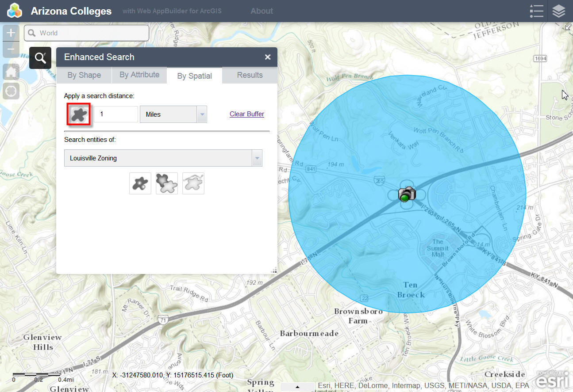Click the search distance input field
The height and width of the screenshot is (392, 573).
click(116, 114)
